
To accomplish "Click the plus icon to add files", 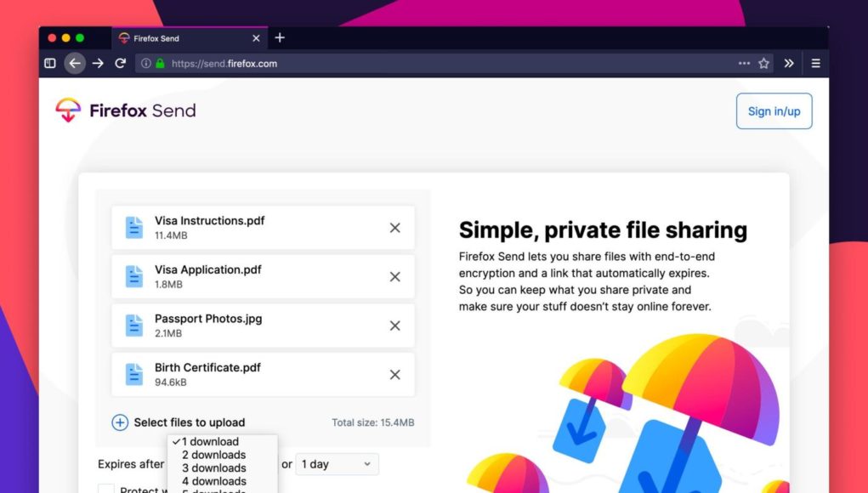I will (x=120, y=422).
